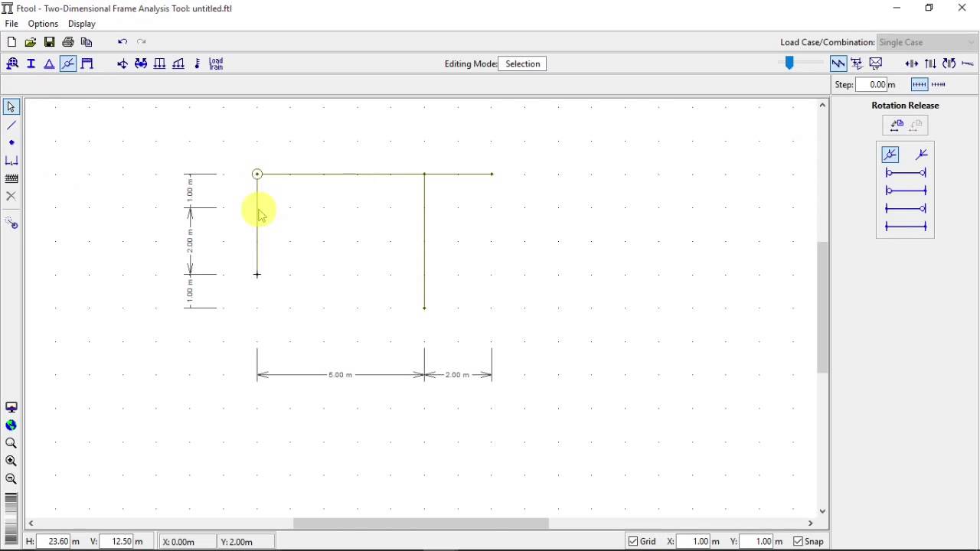Adjust the diagram scale slider

point(789,64)
